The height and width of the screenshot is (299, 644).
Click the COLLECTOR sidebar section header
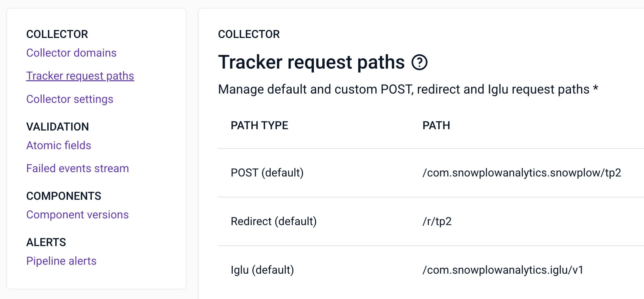57,34
